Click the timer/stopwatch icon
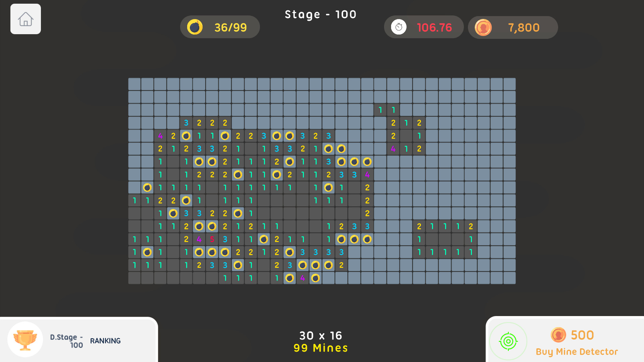644x362 pixels. 398,27
